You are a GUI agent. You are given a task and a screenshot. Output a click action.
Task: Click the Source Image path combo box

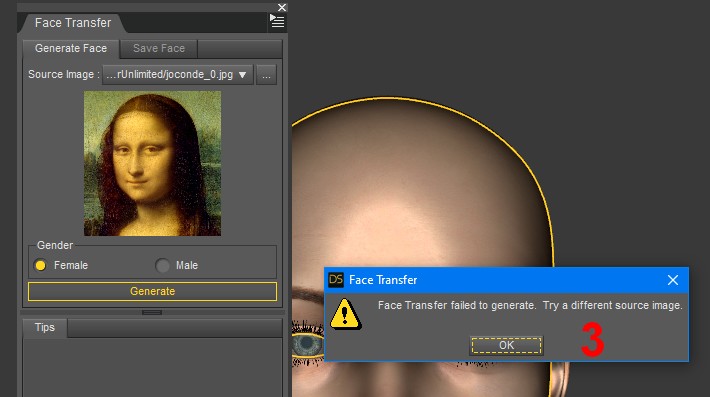coord(178,75)
